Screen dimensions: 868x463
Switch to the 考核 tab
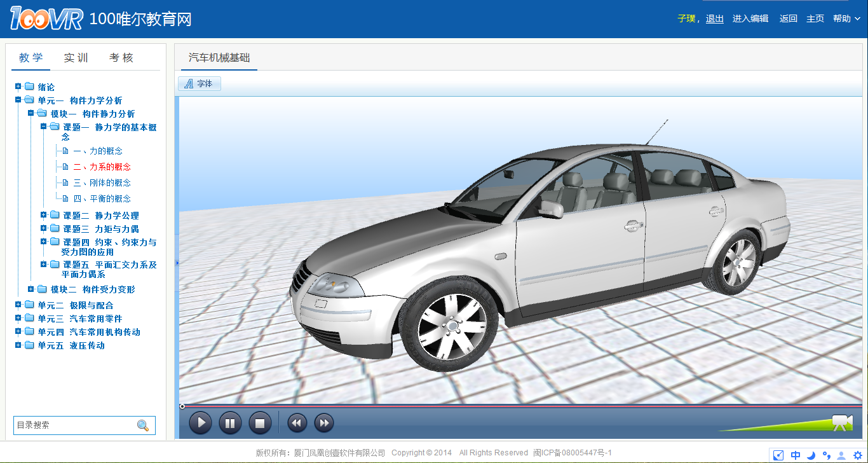(121, 58)
